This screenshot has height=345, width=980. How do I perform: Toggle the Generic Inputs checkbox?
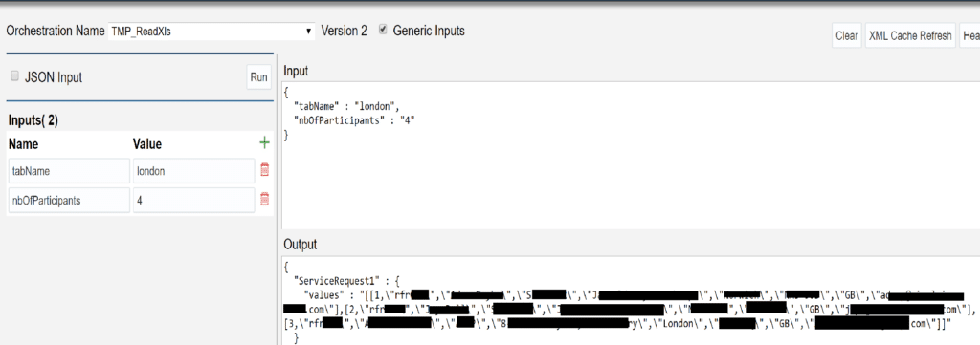[x=383, y=30]
